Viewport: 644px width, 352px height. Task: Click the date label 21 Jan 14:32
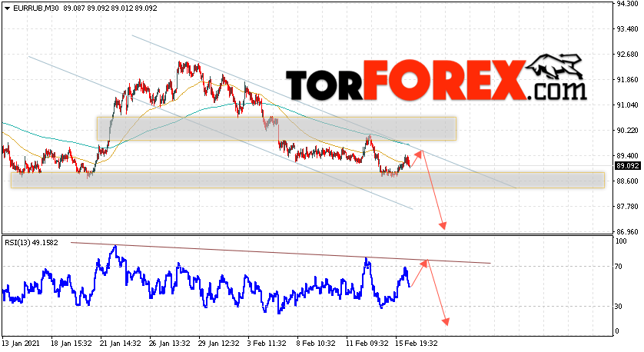pyautogui.click(x=121, y=344)
